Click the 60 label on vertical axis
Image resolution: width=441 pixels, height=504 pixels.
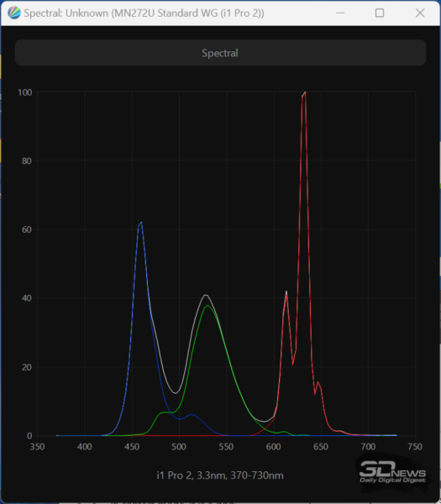pos(27,229)
